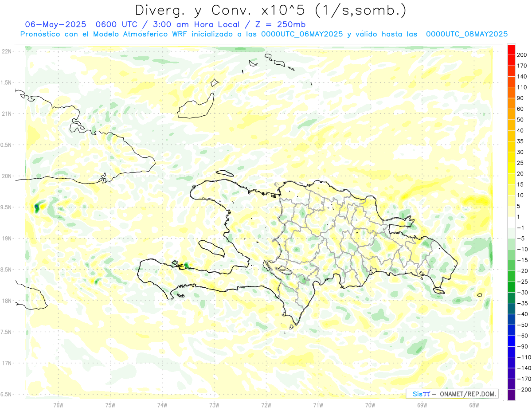Click the "Pronóstico con el Modelo Atmosférico WRF" line
This screenshot has width=532, height=411.
pos(104,34)
